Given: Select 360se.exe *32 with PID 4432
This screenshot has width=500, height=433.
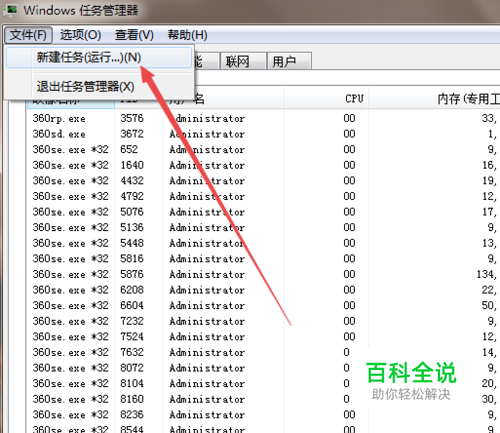Looking at the screenshot, I should coord(71,181).
